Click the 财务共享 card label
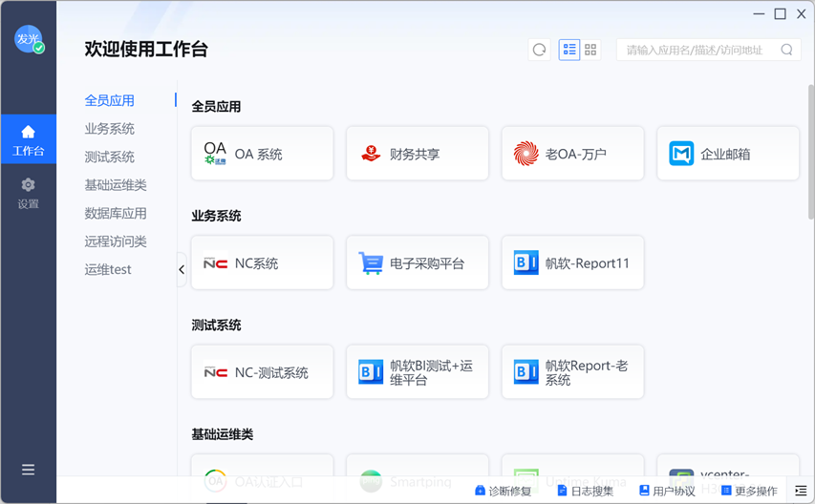This screenshot has height=504, width=815. coord(415,154)
